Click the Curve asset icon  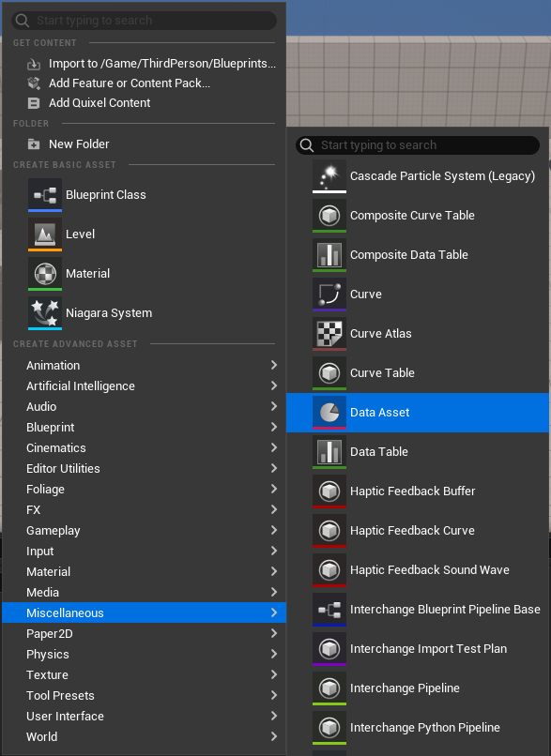tap(329, 295)
